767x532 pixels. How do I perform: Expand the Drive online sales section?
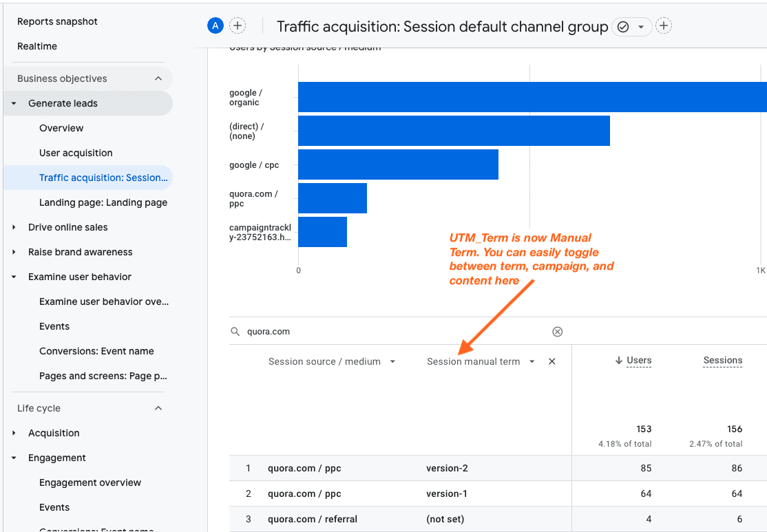point(12,227)
